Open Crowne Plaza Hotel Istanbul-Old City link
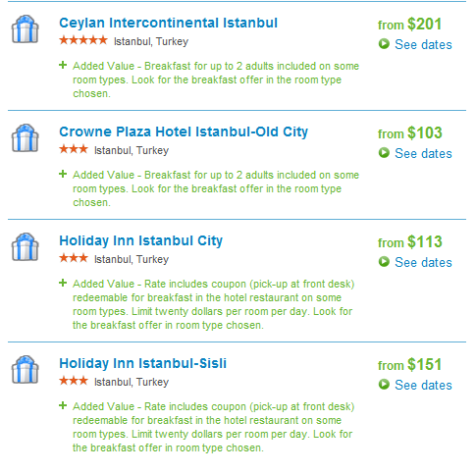The image size is (476, 473). [x=184, y=132]
